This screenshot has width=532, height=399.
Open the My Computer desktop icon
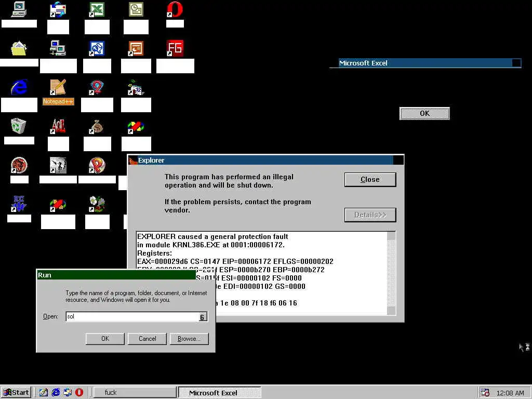point(19,9)
